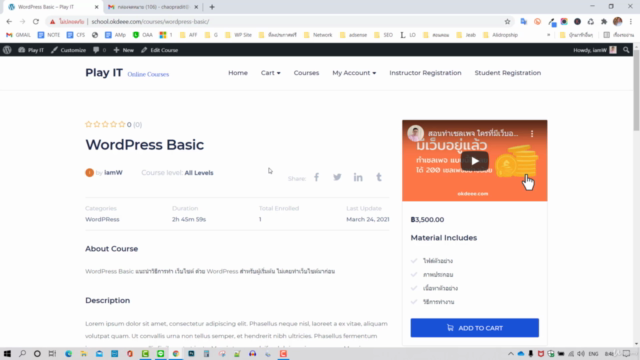
Task: Show more bookmarks with chevron
Action: click(549, 35)
